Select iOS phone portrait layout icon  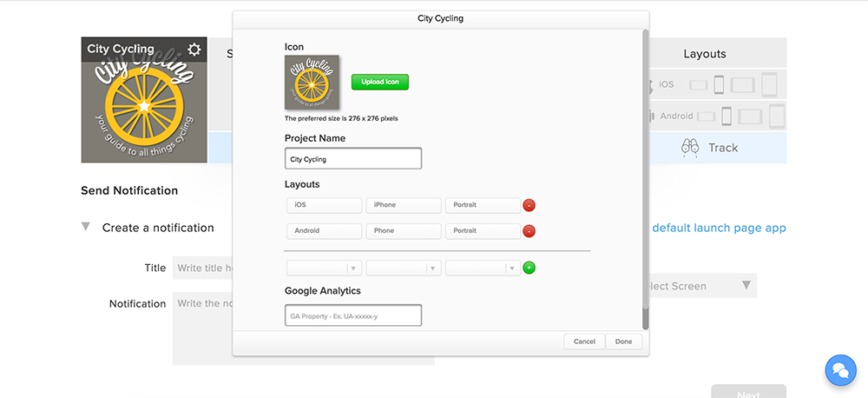pyautogui.click(x=719, y=85)
